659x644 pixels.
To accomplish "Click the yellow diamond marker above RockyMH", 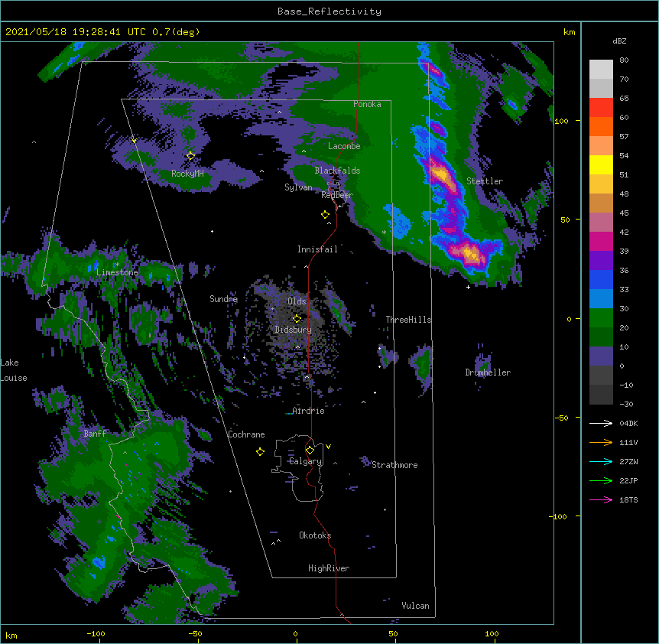I will [x=190, y=156].
